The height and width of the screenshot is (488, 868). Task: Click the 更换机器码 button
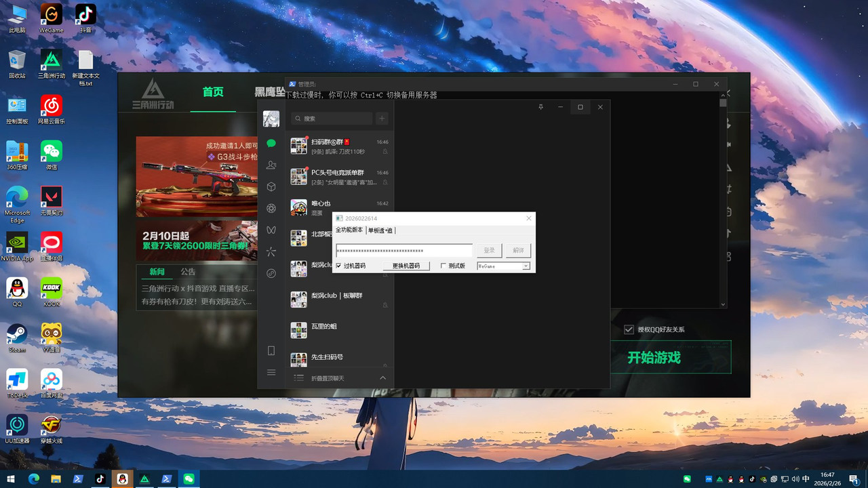click(x=406, y=266)
